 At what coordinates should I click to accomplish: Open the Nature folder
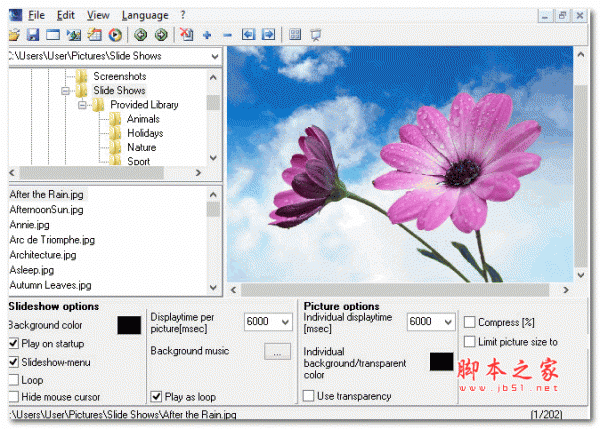(142, 147)
